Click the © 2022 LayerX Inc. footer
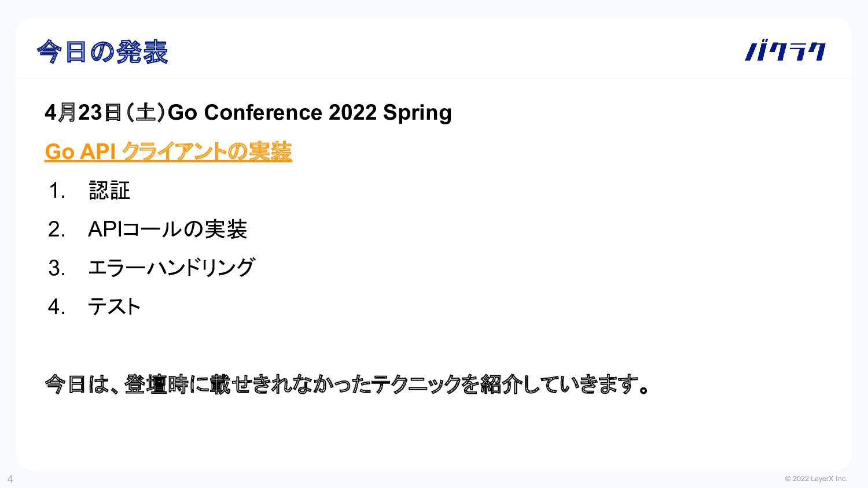Image resolution: width=868 pixels, height=488 pixels. coord(816,479)
